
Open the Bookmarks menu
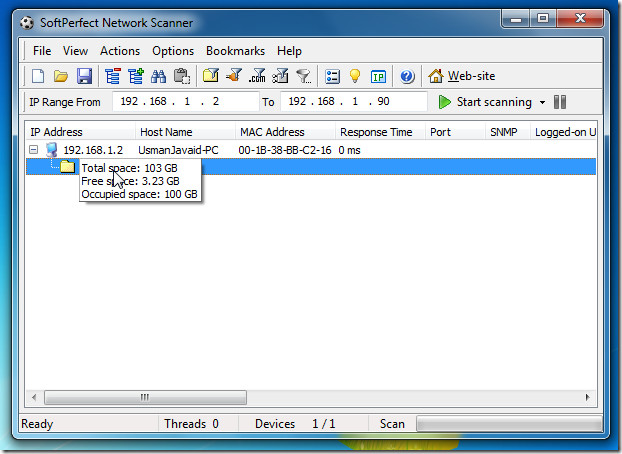[235, 51]
